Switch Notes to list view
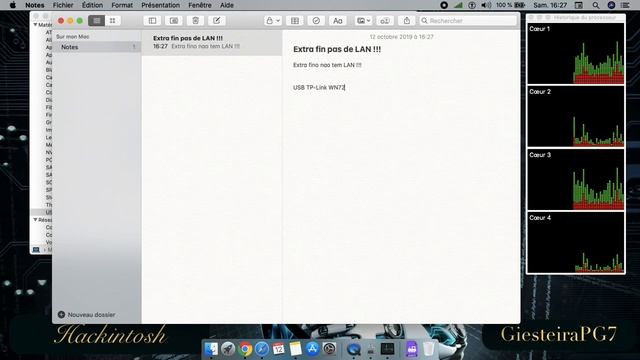The image size is (640, 360). [97, 20]
